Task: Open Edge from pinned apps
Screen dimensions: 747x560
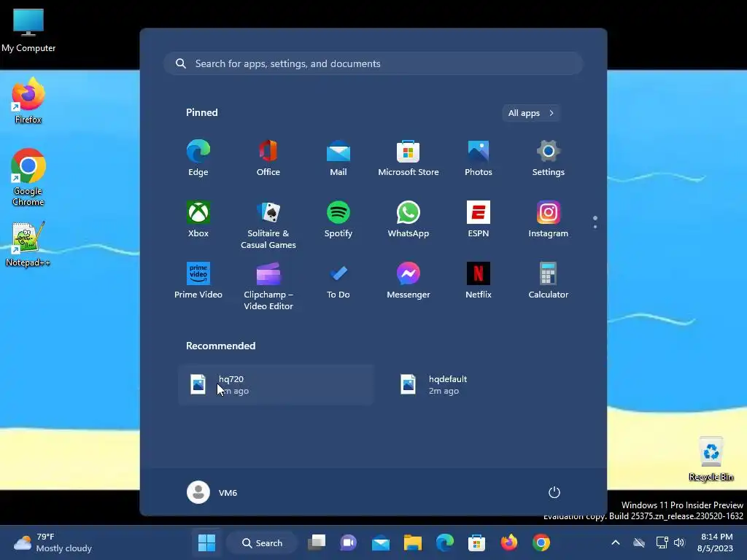Action: 198,158
